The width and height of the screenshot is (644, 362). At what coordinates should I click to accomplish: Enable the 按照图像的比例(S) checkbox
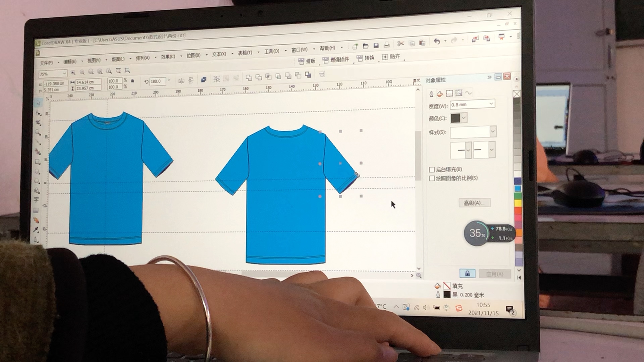432,178
